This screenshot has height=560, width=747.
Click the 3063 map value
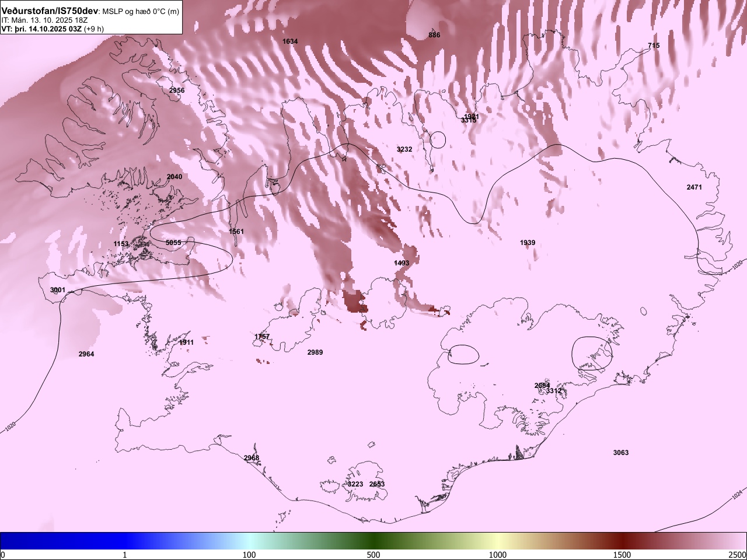tap(621, 453)
